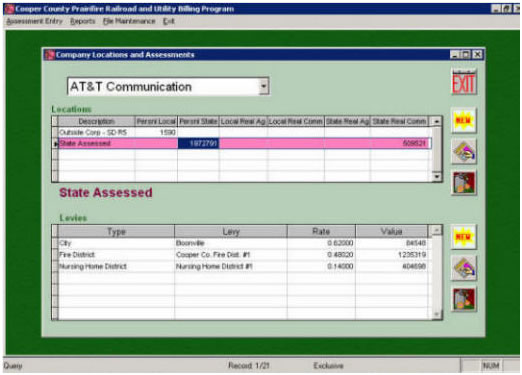Click the Persnl Local value 1590
Screen dimensions: 522x375
168,132
